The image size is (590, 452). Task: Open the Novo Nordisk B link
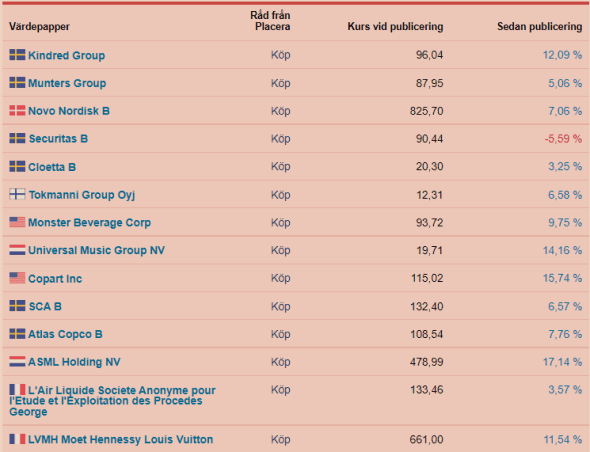click(x=69, y=111)
